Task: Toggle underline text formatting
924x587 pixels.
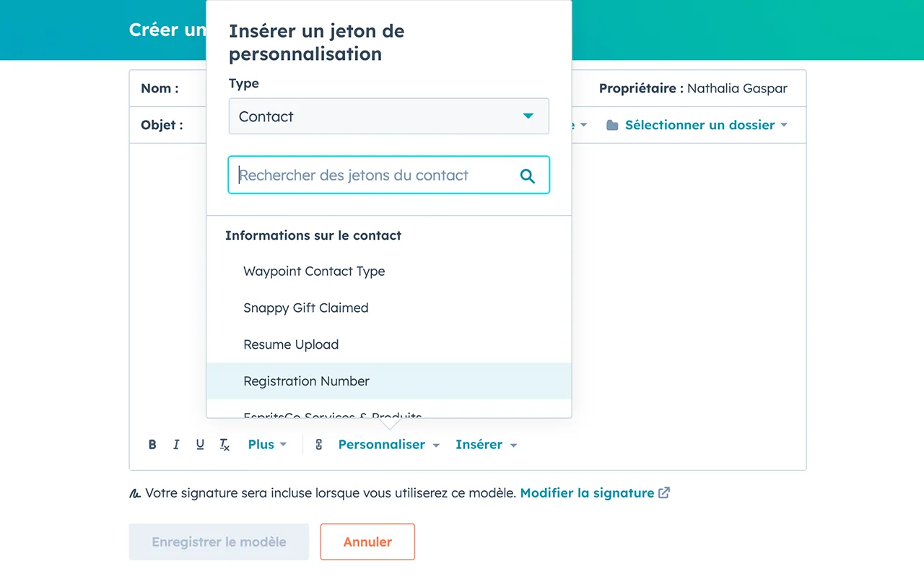Action: click(200, 445)
